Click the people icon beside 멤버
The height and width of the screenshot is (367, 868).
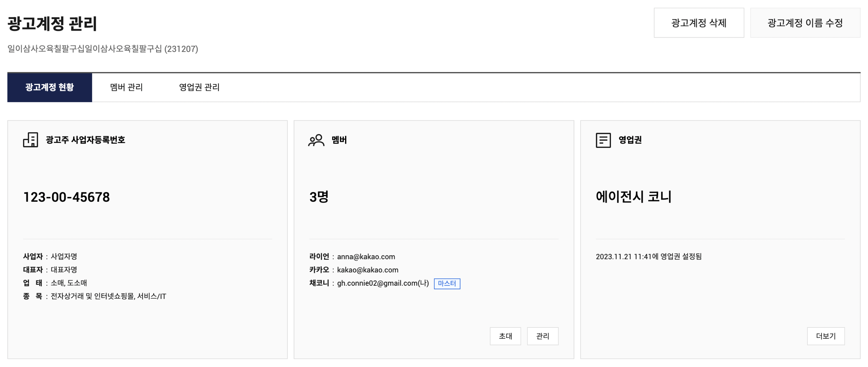pyautogui.click(x=316, y=140)
